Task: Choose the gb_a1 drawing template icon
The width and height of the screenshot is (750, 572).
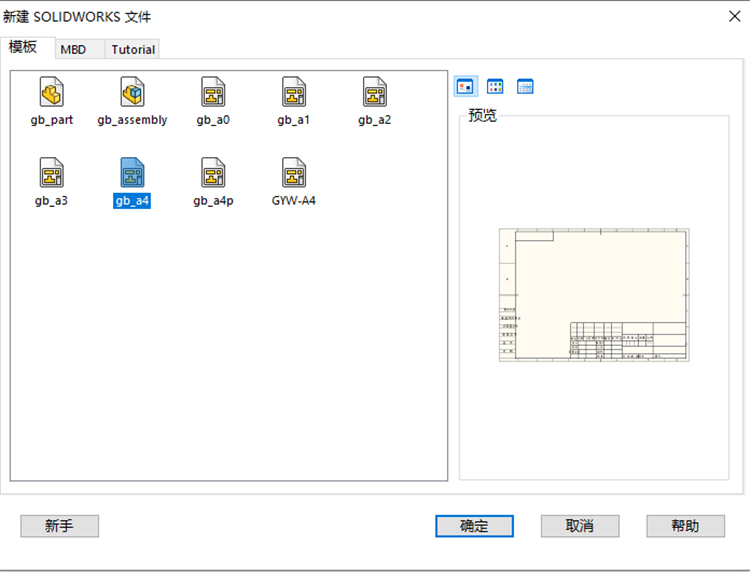Action: [294, 92]
